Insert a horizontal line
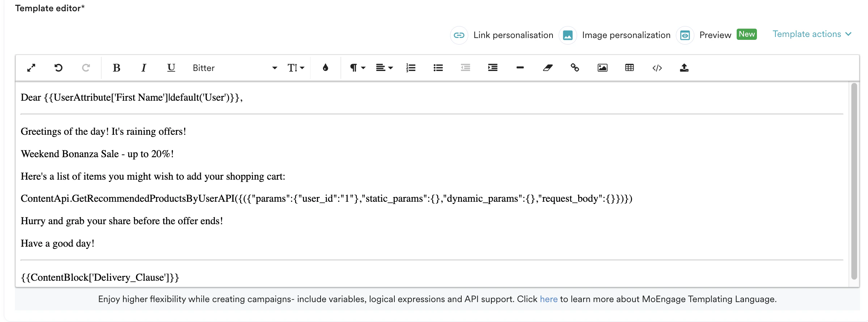The width and height of the screenshot is (868, 322). coord(520,68)
